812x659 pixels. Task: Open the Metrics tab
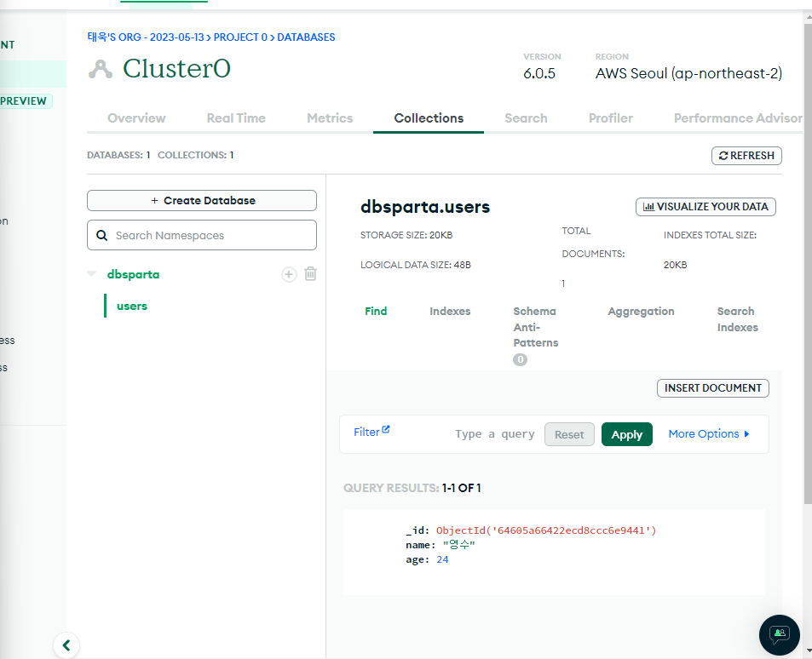330,118
